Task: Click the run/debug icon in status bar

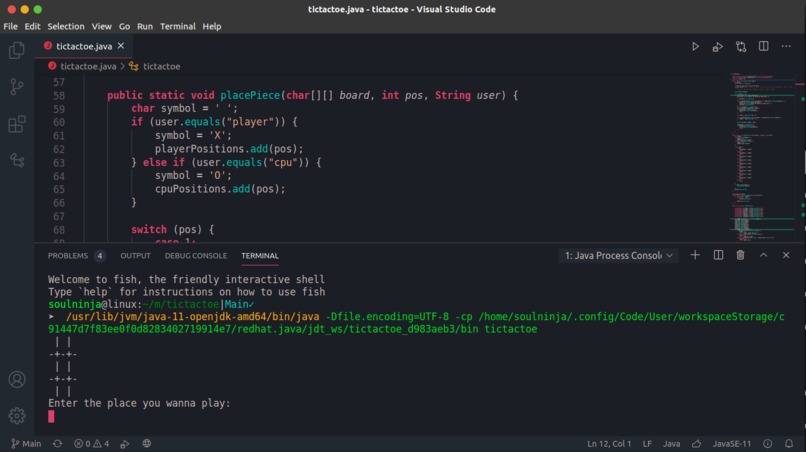Action: pyautogui.click(x=124, y=443)
